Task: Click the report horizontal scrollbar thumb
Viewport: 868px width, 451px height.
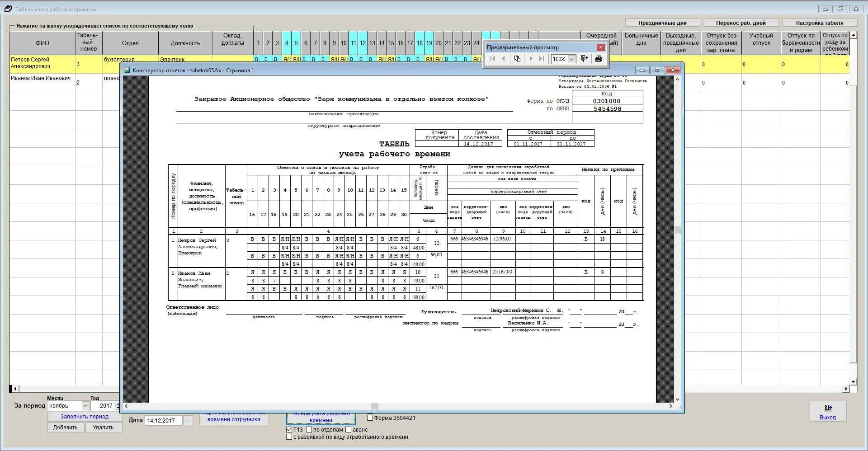Action: (x=374, y=406)
